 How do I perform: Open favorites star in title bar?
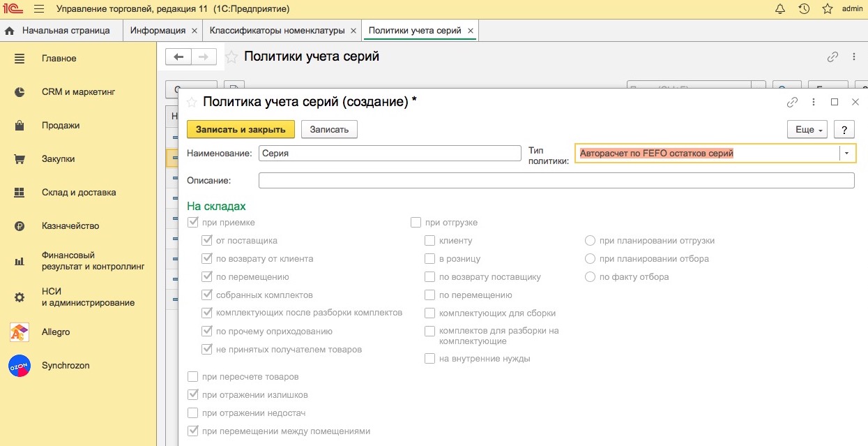coord(828,9)
